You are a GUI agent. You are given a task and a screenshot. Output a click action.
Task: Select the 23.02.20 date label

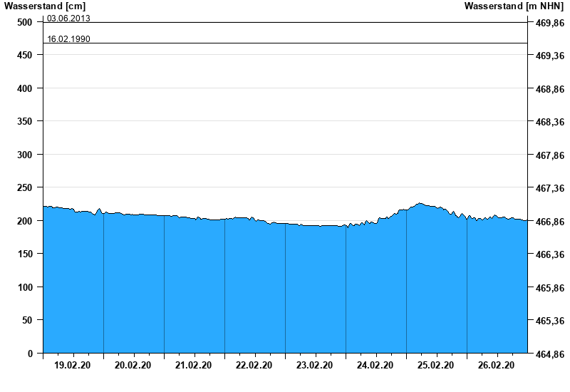315,366
